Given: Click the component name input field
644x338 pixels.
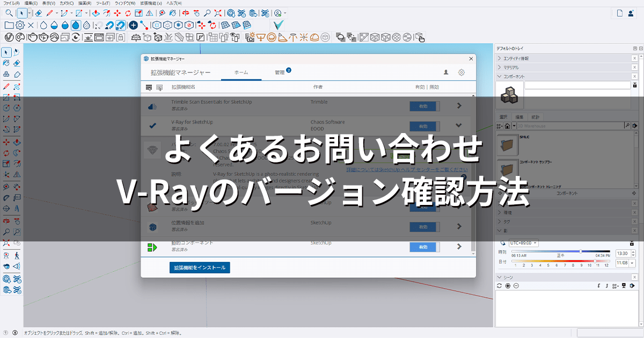Looking at the screenshot, I should (x=577, y=85).
